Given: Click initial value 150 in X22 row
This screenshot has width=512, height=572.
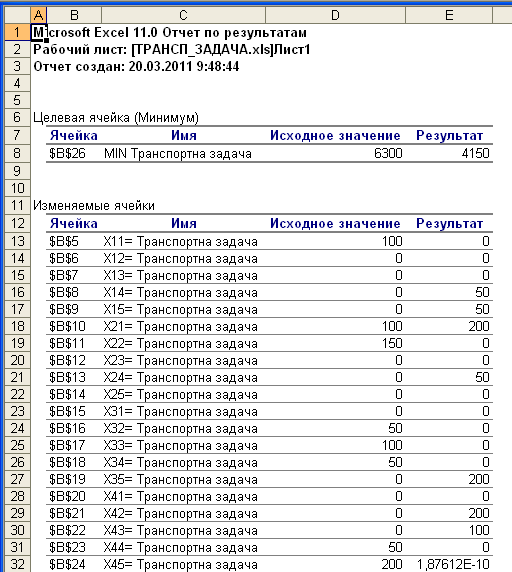Looking at the screenshot, I should coord(392,343).
